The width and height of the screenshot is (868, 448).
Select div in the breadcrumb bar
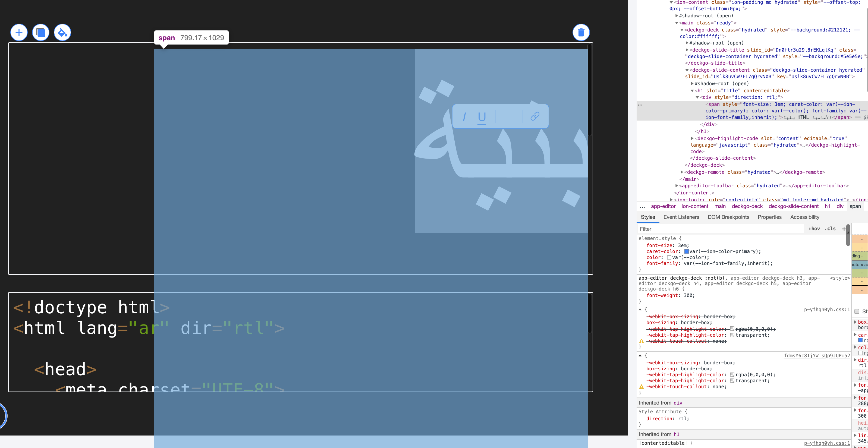pyautogui.click(x=840, y=206)
